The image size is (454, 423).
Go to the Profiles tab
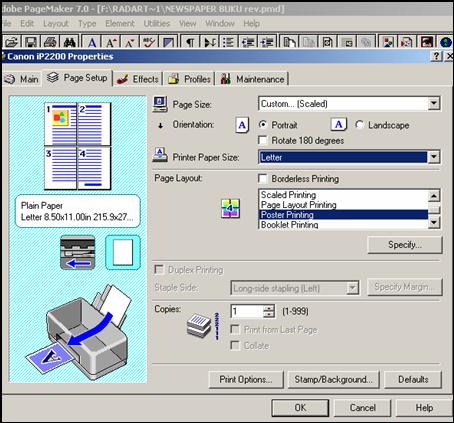tap(189, 79)
